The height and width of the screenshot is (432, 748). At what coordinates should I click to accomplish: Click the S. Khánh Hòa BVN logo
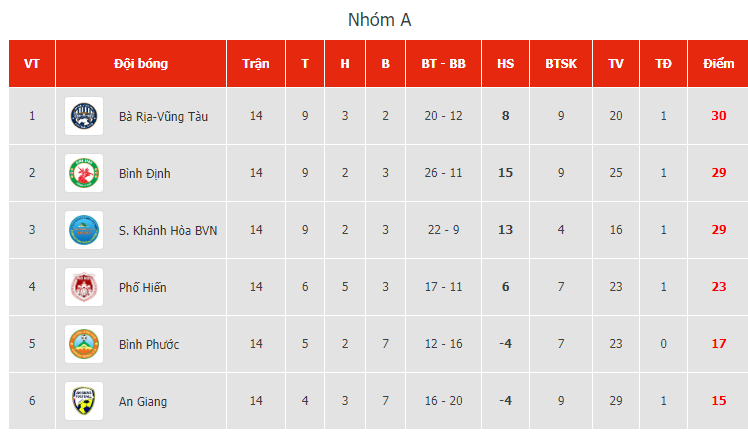[x=84, y=230]
